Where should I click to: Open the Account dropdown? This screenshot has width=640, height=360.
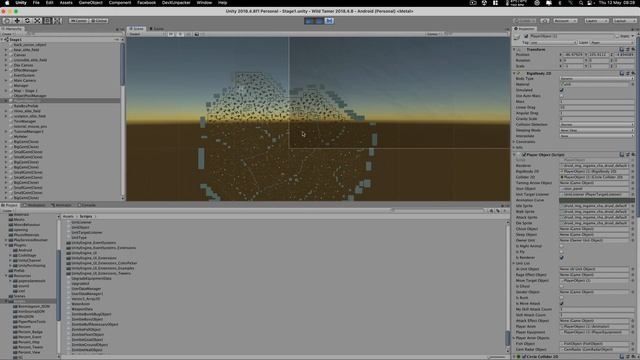565,20
